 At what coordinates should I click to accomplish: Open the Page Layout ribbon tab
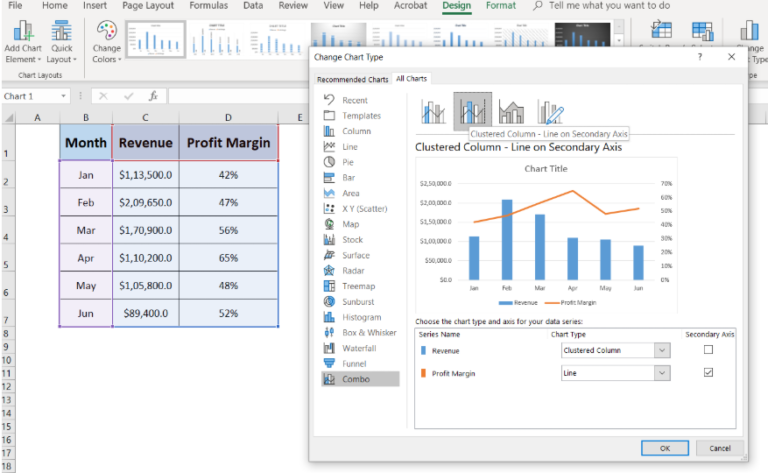[146, 6]
